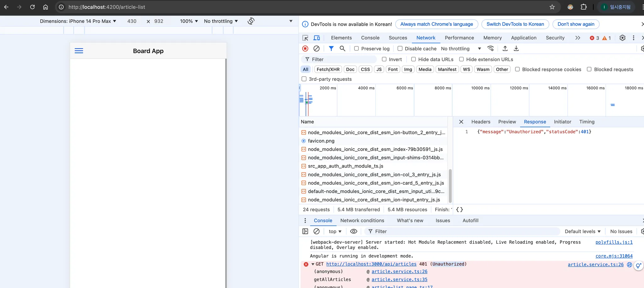
Task: Switch to the Elements tab
Action: point(341,38)
